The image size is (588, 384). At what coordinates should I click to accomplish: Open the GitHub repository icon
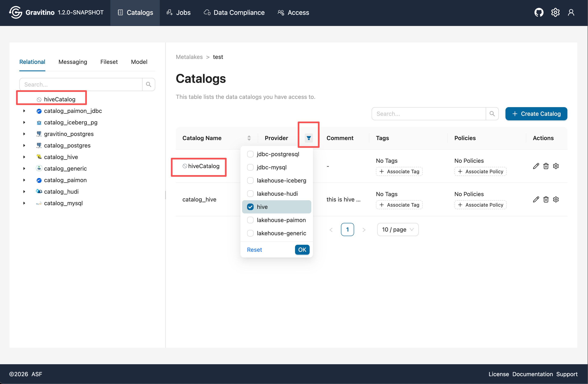pyautogui.click(x=539, y=12)
